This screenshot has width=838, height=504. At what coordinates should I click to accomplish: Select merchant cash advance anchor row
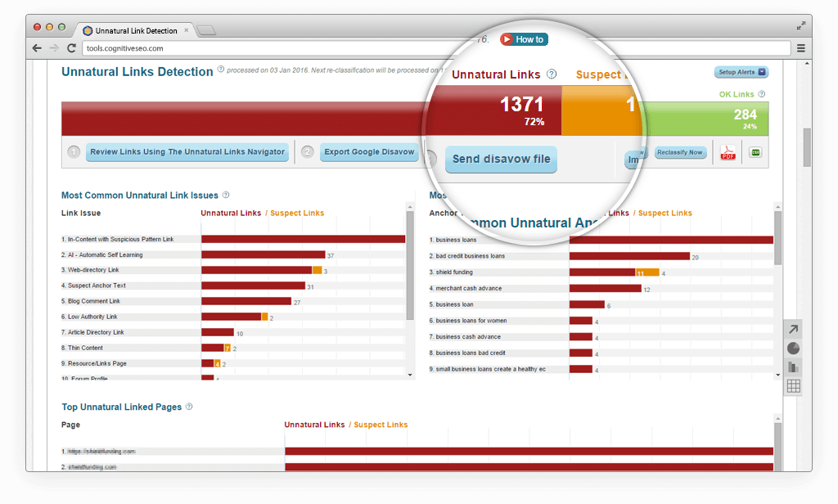pyautogui.click(x=601, y=288)
